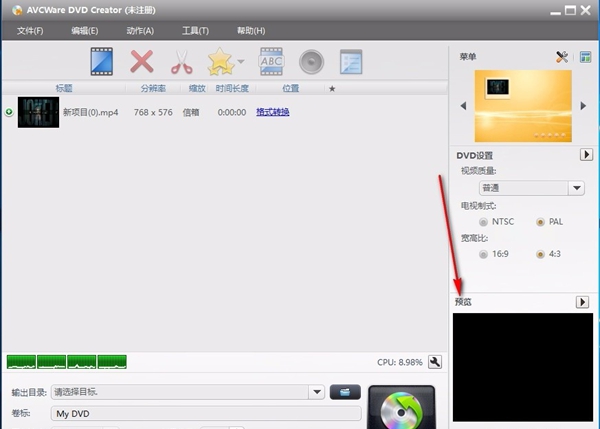
Task: Open the 视频质量 quality dropdown
Action: (x=576, y=188)
